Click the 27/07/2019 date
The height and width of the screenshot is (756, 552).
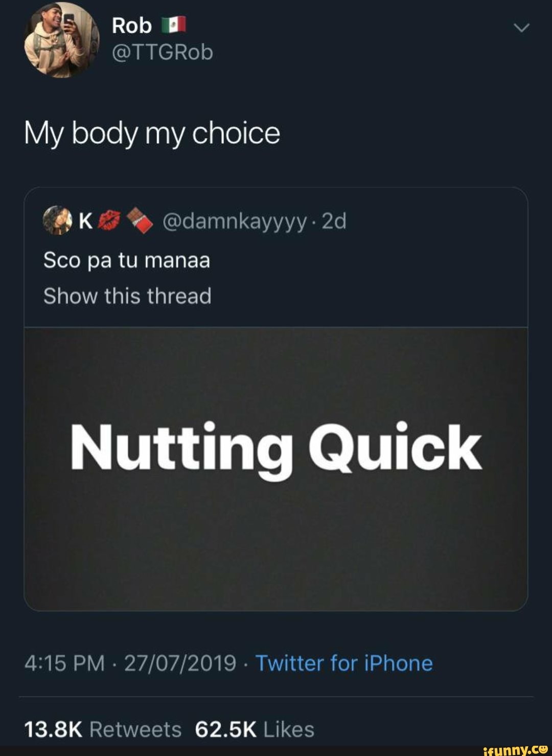coord(180,663)
